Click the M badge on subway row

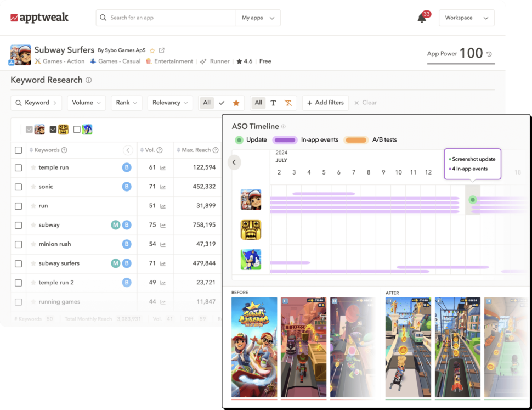[116, 225]
